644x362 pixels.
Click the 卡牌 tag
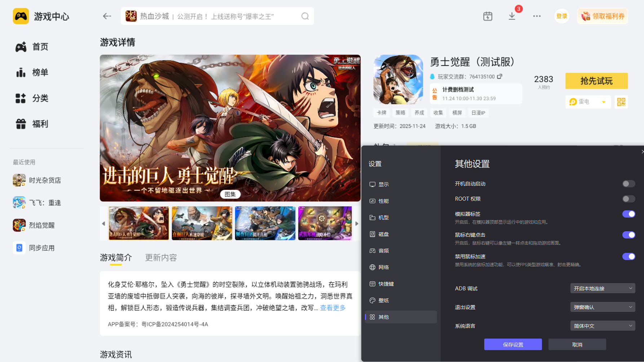click(381, 113)
